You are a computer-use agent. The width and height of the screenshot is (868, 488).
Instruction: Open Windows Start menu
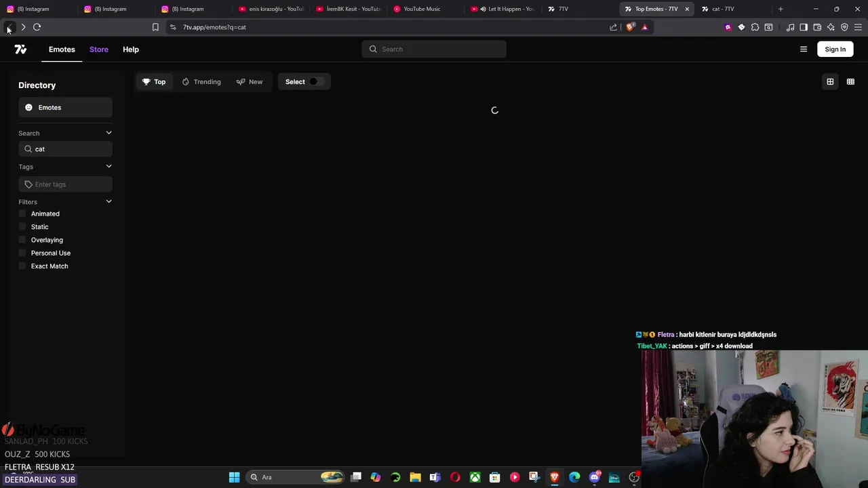coord(234,477)
